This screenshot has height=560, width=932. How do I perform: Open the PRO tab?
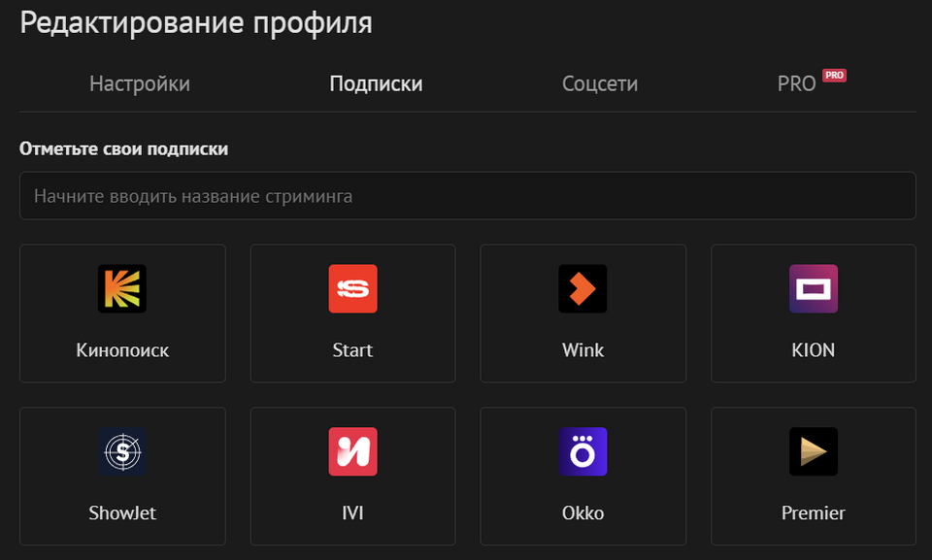[796, 83]
